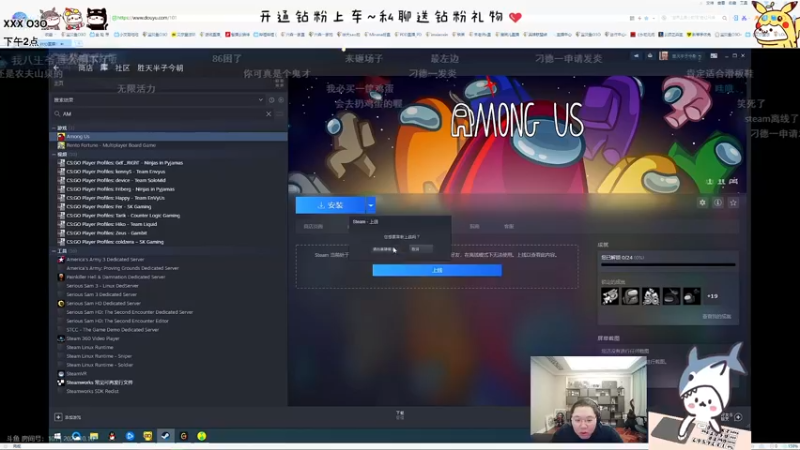Open the 商店页面 store page tab
800x450 pixels.
tap(313, 227)
